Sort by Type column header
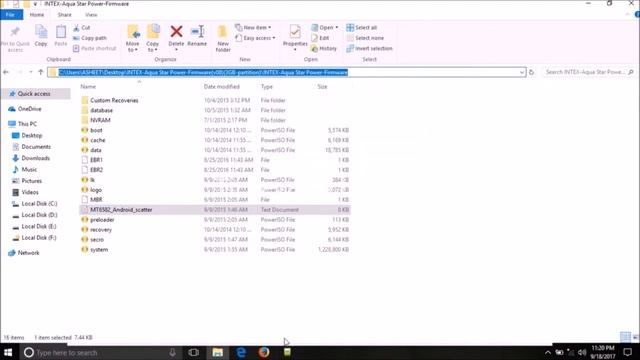Screen dimensions: 640x360 (267, 87)
